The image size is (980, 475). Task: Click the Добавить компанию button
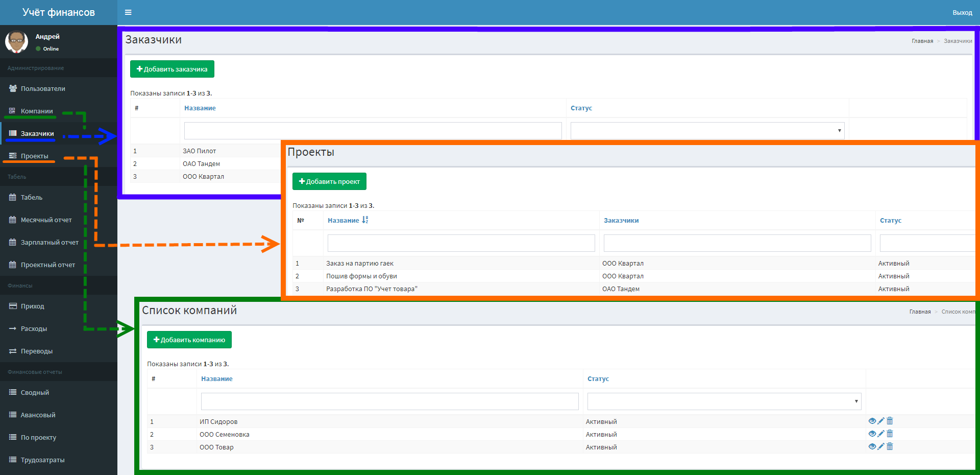click(x=189, y=340)
